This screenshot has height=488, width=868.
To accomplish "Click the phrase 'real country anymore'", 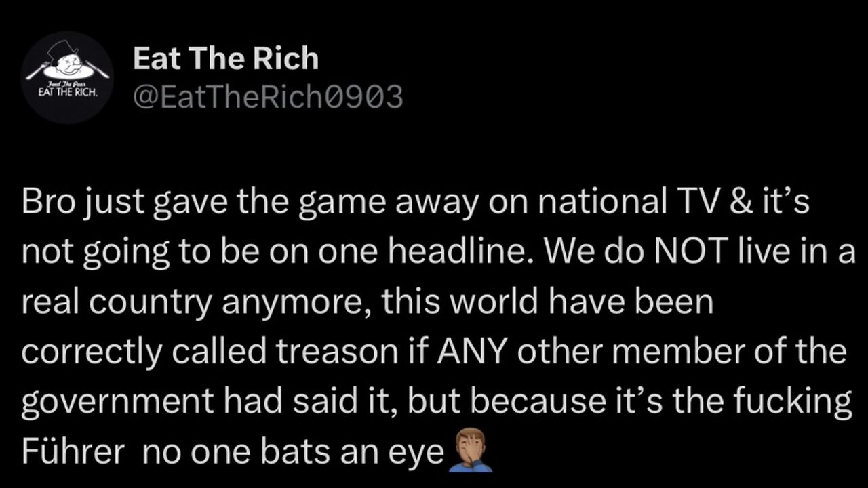I will [x=195, y=302].
